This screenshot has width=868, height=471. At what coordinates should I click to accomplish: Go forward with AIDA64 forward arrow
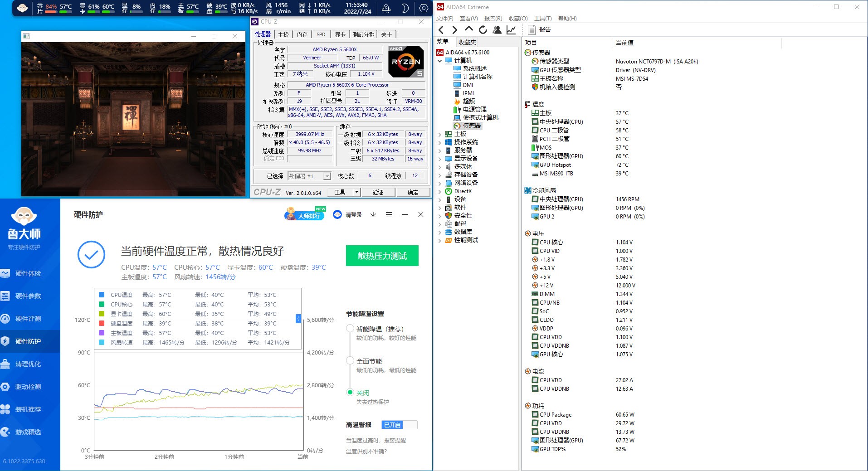[454, 30]
